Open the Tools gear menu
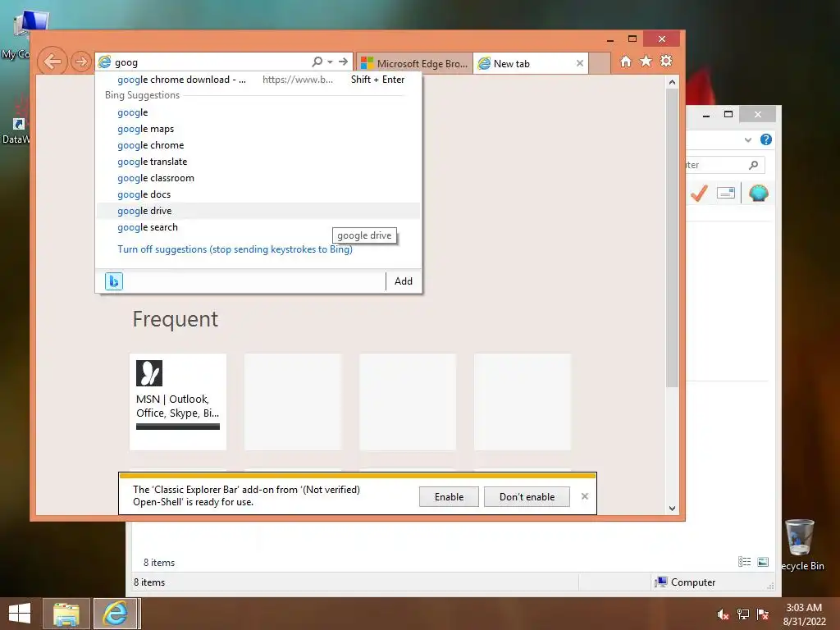The height and width of the screenshot is (630, 840). point(666,61)
